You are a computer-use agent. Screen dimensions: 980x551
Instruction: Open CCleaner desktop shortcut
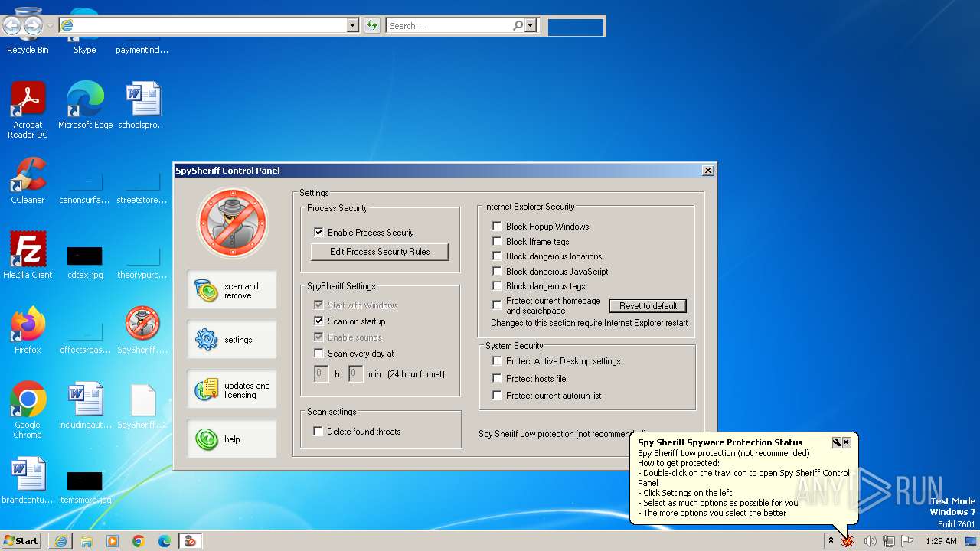[x=28, y=181]
